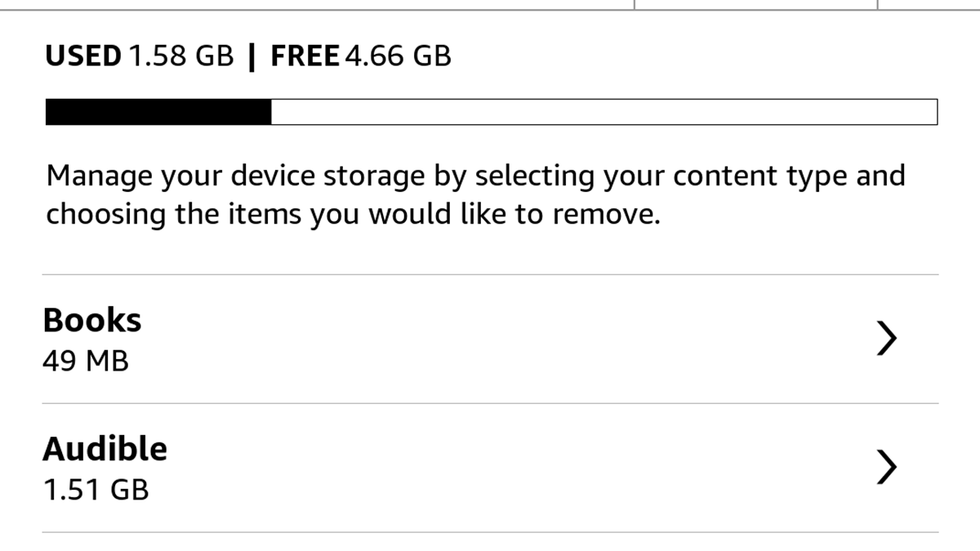Click the separator line between Books and Audible
The width and height of the screenshot is (980, 551).
tap(490, 403)
